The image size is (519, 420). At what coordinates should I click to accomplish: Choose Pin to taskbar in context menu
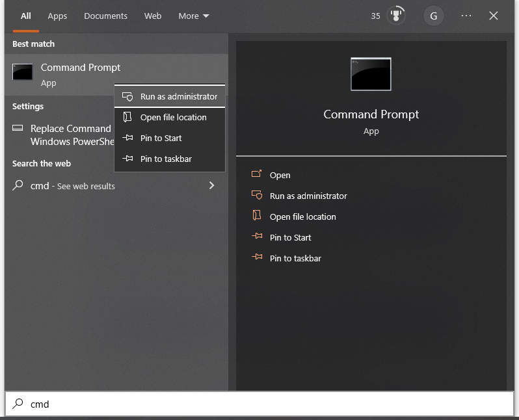click(x=170, y=159)
